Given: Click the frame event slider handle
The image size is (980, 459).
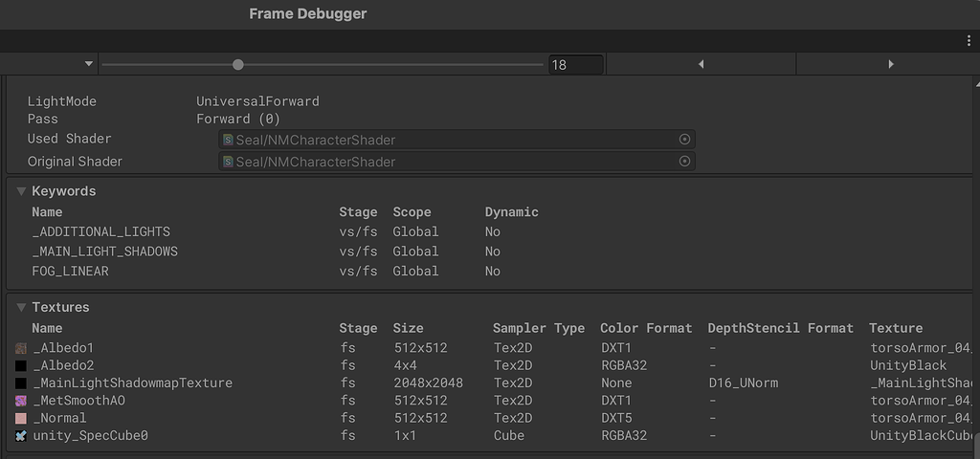Looking at the screenshot, I should click(x=238, y=64).
